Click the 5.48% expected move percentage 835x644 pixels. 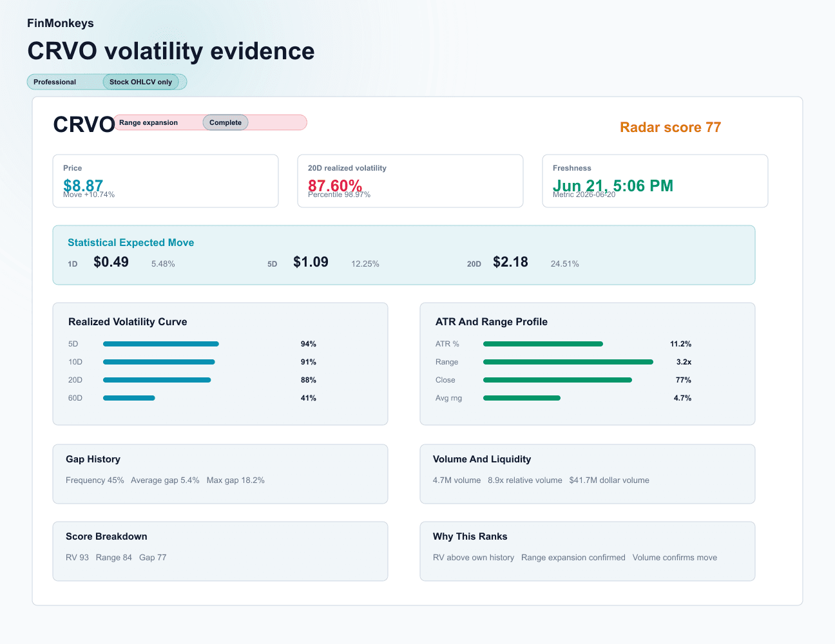tap(163, 264)
